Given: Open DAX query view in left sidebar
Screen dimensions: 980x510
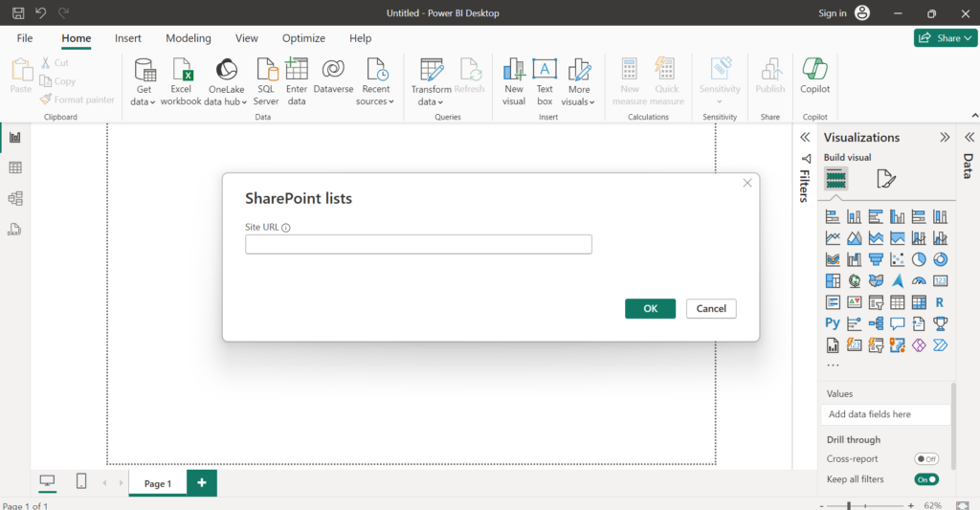Looking at the screenshot, I should pos(15,230).
